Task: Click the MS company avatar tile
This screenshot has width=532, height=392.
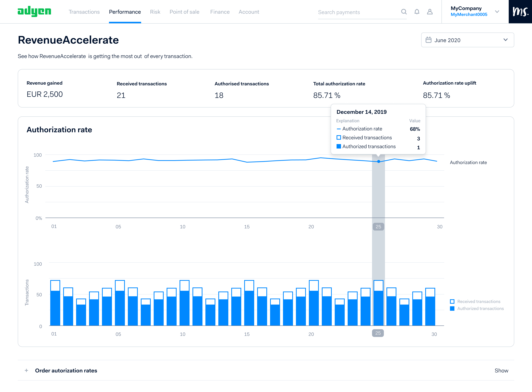Action: coord(520,12)
